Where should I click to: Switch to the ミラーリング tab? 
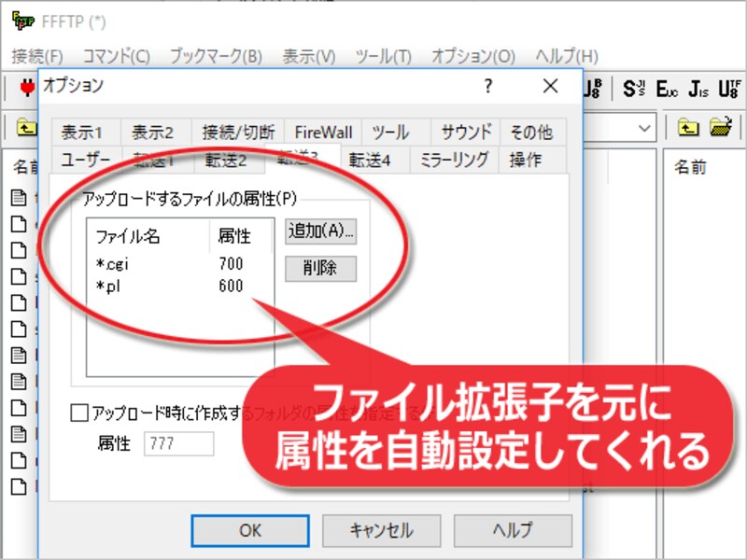[454, 160]
